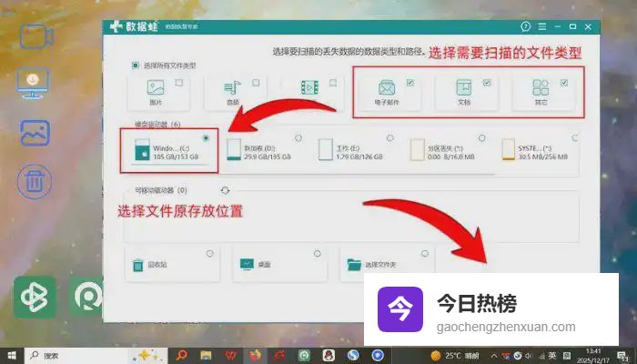637x364 pixels.
Task: Uncheck the 电子邮件 (Email) checkbox
Action: pyautogui.click(x=410, y=83)
